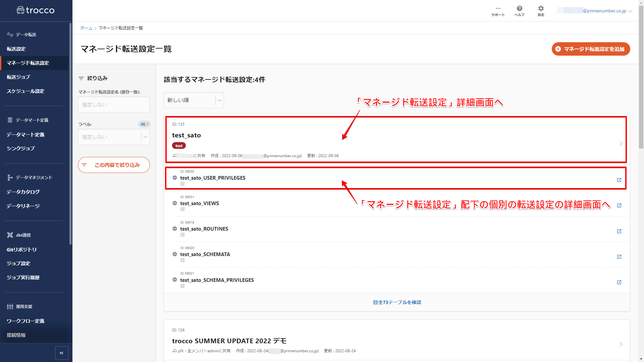Click the sidebar scrollbar

coord(70,134)
